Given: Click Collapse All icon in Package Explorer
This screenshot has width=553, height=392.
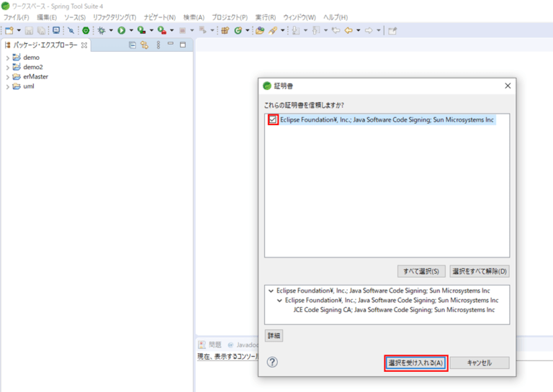Looking at the screenshot, I should click(x=132, y=45).
